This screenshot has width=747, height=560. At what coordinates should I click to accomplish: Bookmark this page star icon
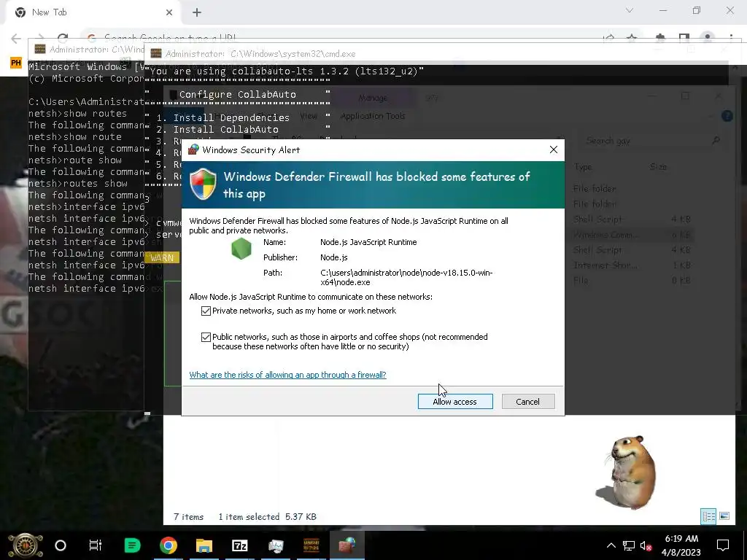[x=632, y=38]
